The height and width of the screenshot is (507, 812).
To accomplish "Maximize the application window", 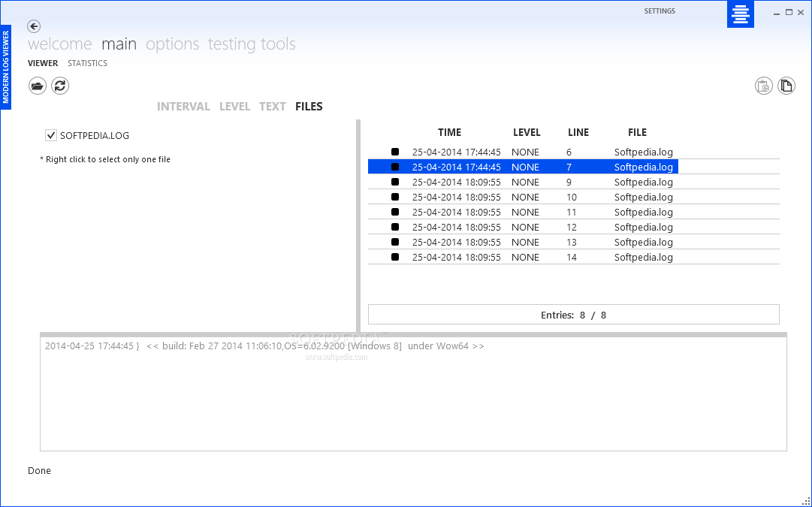I will click(789, 13).
